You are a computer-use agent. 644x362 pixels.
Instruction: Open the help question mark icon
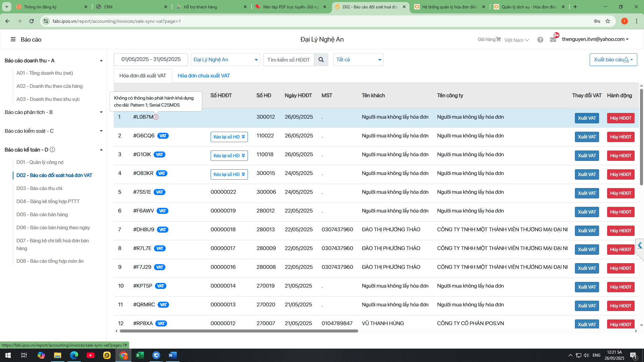click(x=540, y=40)
